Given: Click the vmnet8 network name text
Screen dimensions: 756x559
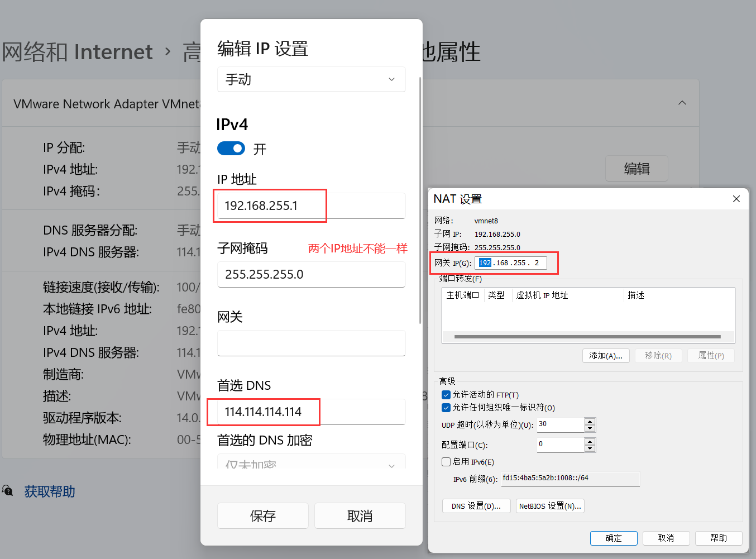Looking at the screenshot, I should click(486, 221).
